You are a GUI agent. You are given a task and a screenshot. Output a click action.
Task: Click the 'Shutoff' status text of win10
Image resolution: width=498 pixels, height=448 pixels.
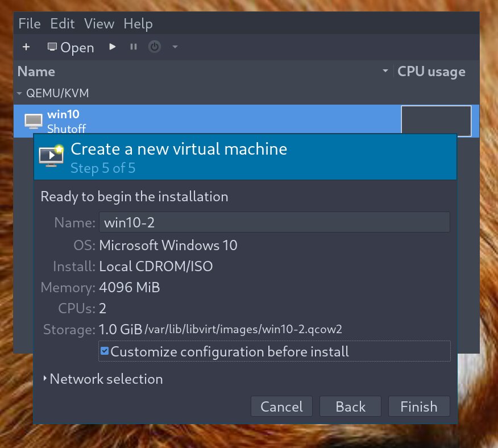pos(67,129)
